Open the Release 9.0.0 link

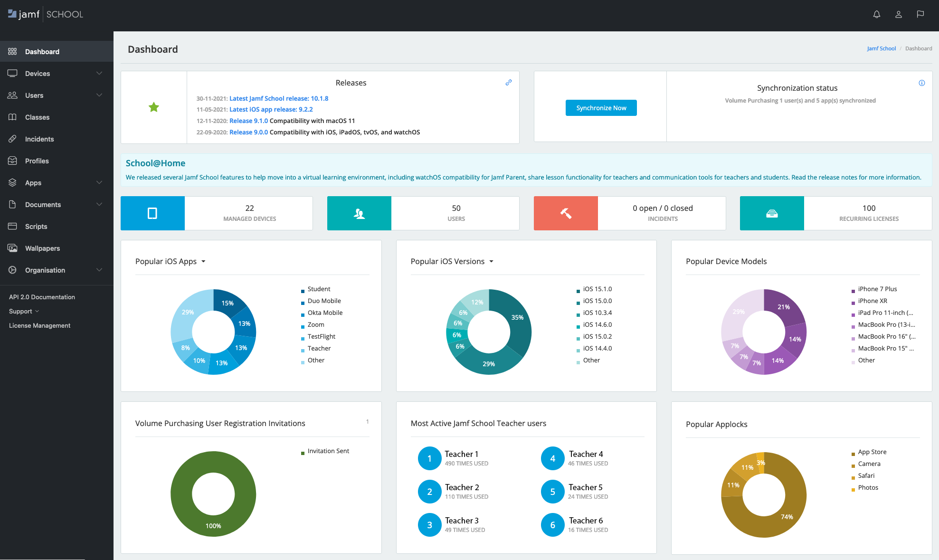[248, 132]
